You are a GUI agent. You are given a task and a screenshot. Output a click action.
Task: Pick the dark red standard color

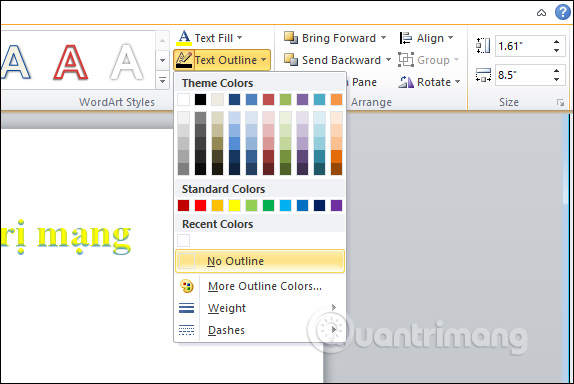pos(183,205)
